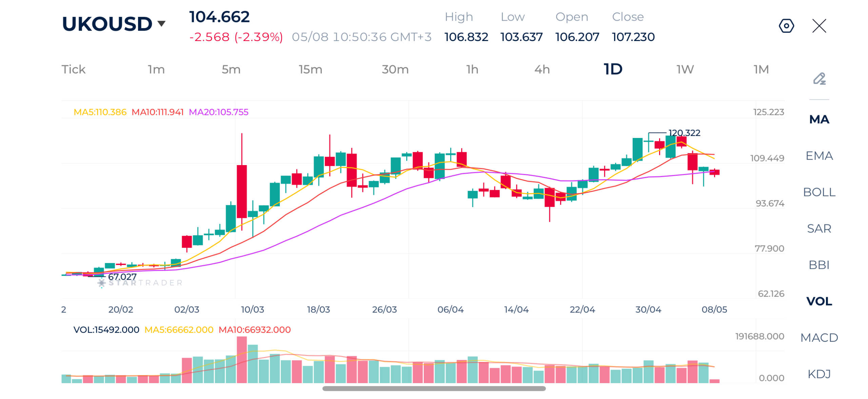Viewport: 868px width, 399px height.
Task: Show the MACD sub-chart
Action: tap(818, 337)
